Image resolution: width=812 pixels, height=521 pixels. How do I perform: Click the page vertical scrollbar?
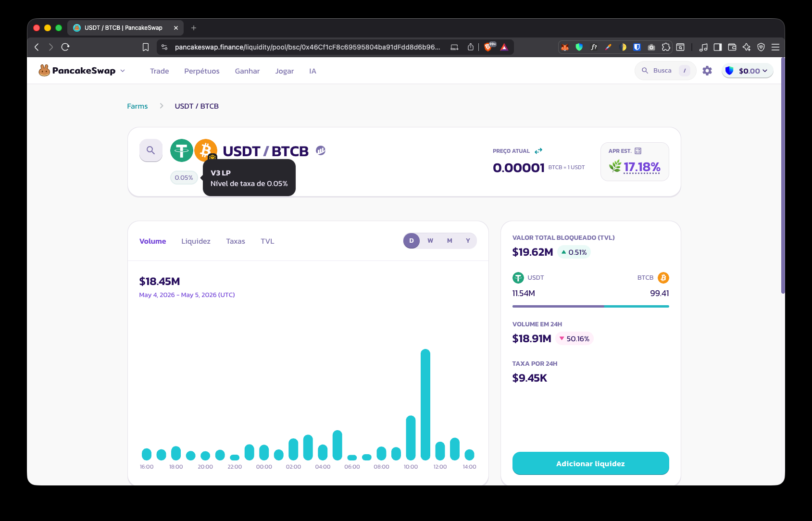pyautogui.click(x=783, y=175)
